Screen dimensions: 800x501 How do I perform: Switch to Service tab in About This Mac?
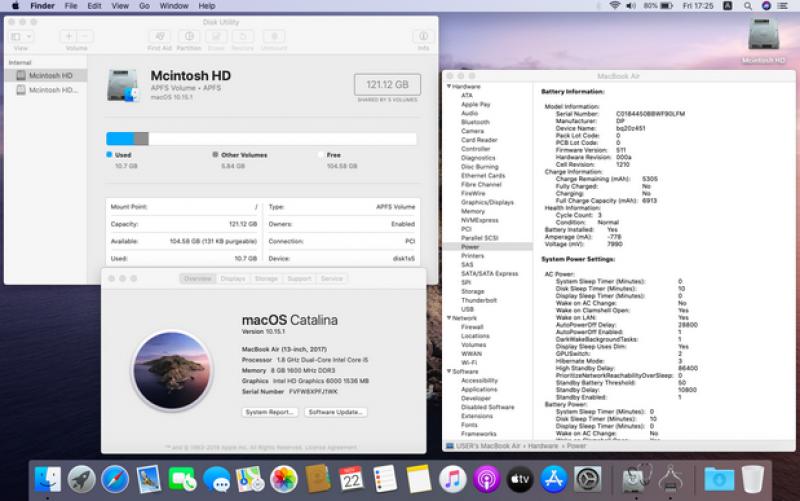click(332, 279)
